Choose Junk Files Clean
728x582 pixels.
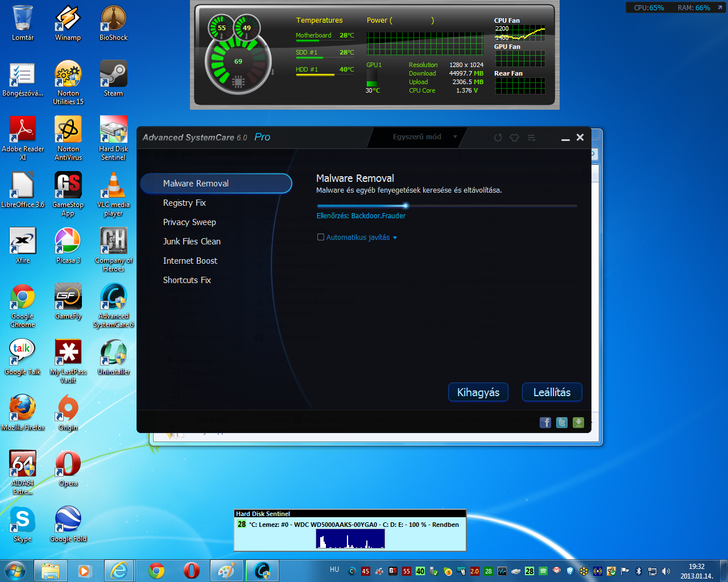pyautogui.click(x=192, y=242)
